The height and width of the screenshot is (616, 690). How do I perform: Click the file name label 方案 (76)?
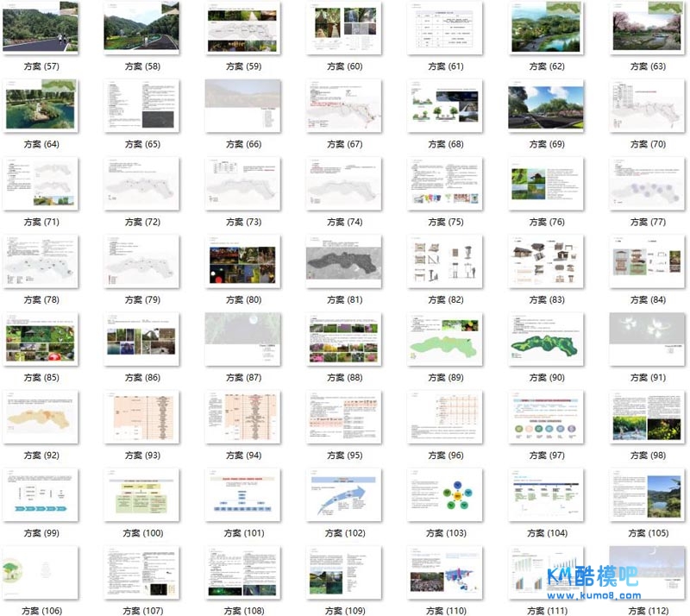click(x=545, y=222)
